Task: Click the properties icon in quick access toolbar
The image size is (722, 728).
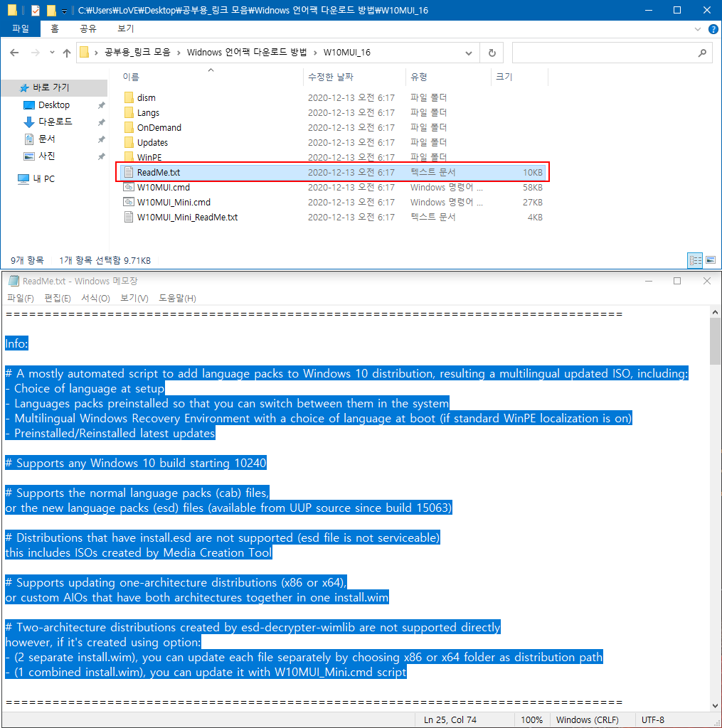Action: click(x=36, y=10)
